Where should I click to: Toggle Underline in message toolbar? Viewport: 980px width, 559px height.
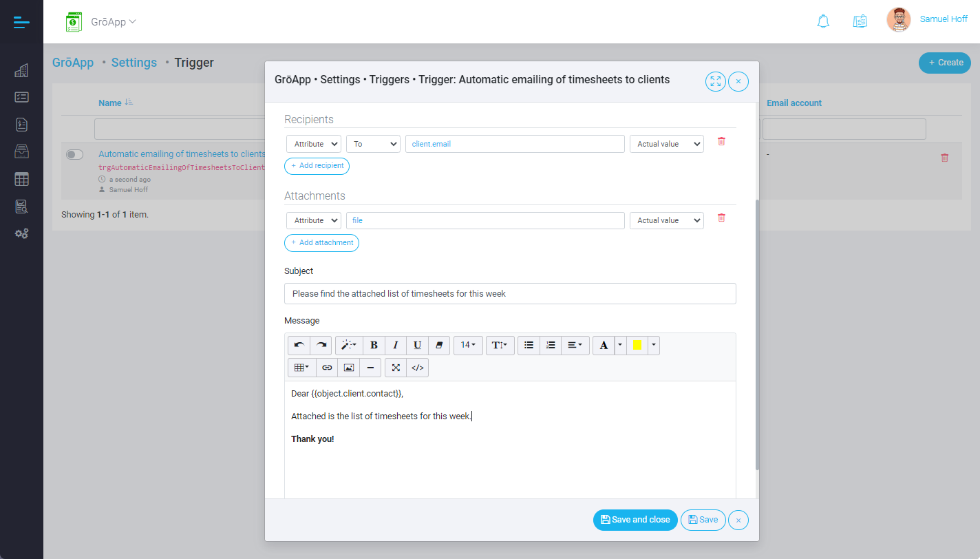click(x=417, y=345)
